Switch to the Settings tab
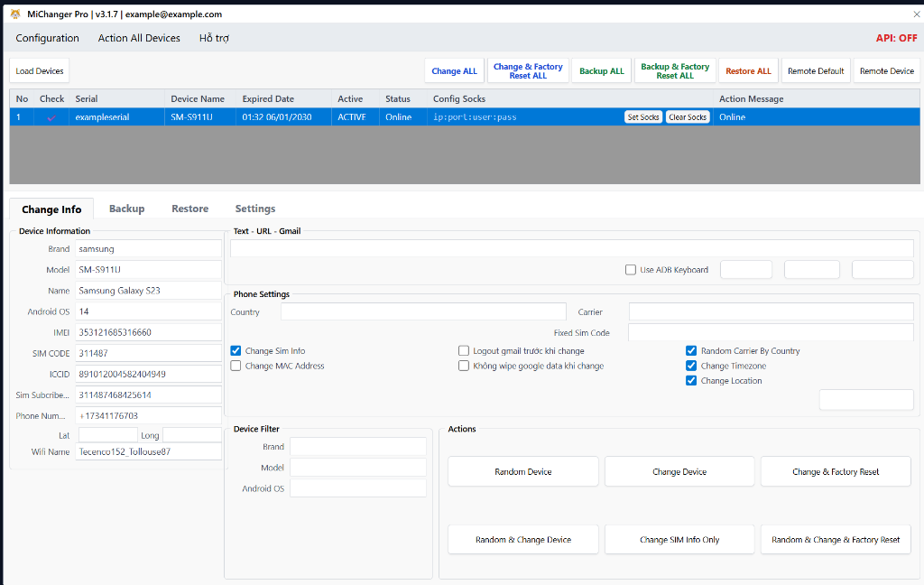 click(255, 209)
